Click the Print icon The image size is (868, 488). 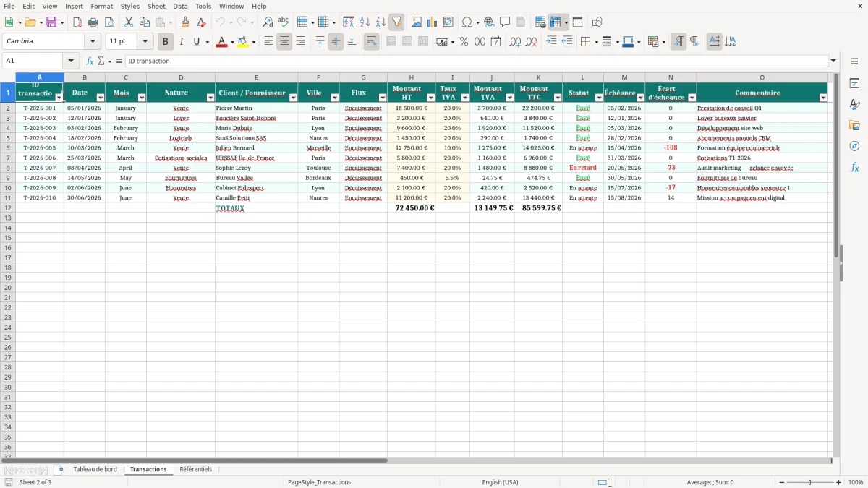point(93,22)
